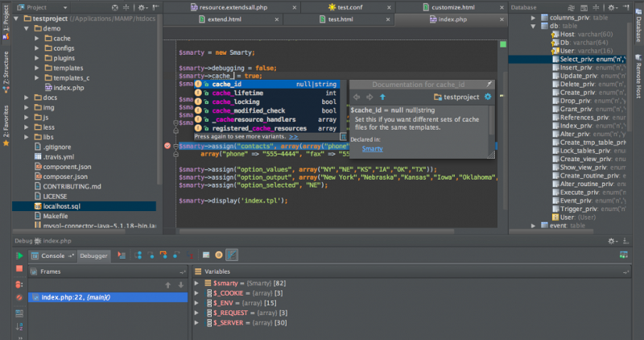
Task: Click the orange round debugger toolbar icon
Action: point(219,255)
